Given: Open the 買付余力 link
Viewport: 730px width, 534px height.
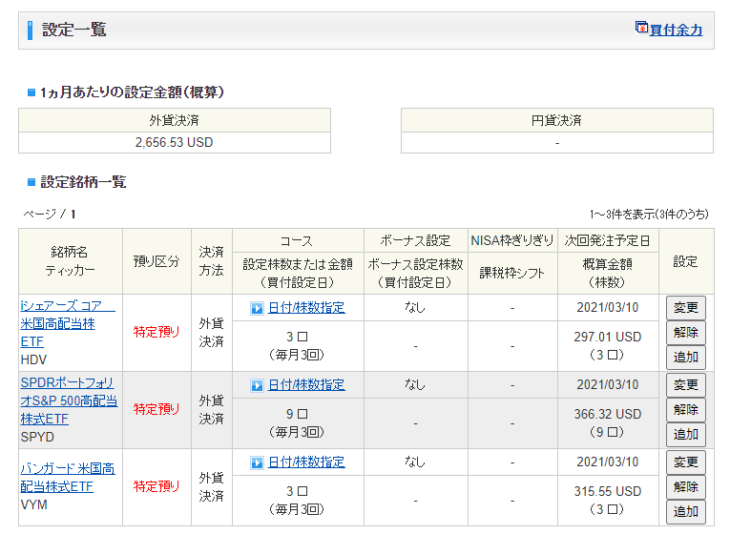Looking at the screenshot, I should 676,30.
